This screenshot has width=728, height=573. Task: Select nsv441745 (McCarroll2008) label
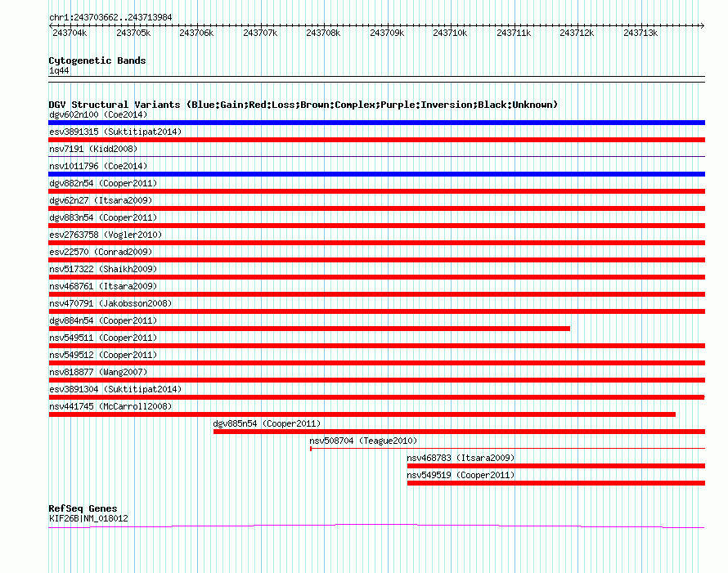[x=110, y=406]
